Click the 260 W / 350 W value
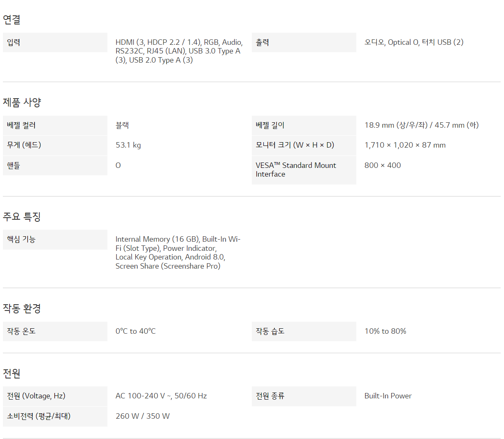This screenshot has width=504, height=439. tap(142, 416)
